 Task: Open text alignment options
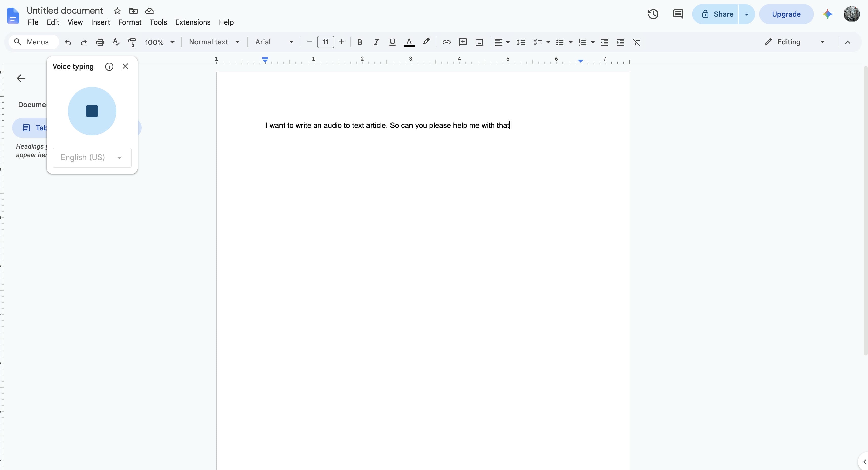pos(502,42)
